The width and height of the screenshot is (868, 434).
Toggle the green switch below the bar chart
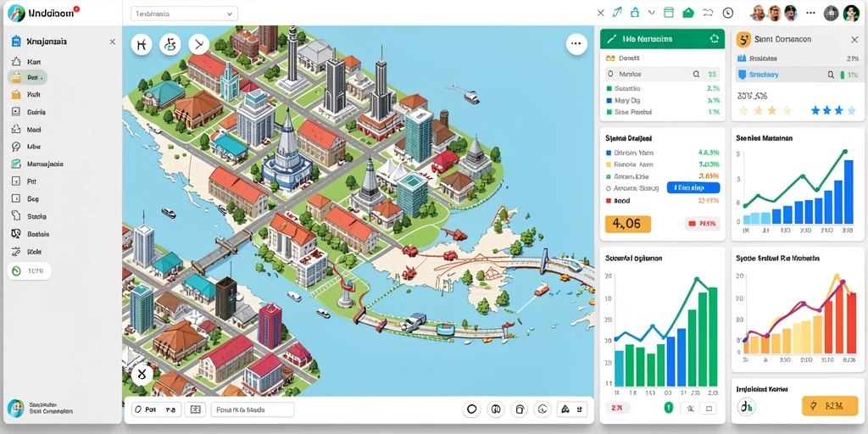click(x=669, y=409)
